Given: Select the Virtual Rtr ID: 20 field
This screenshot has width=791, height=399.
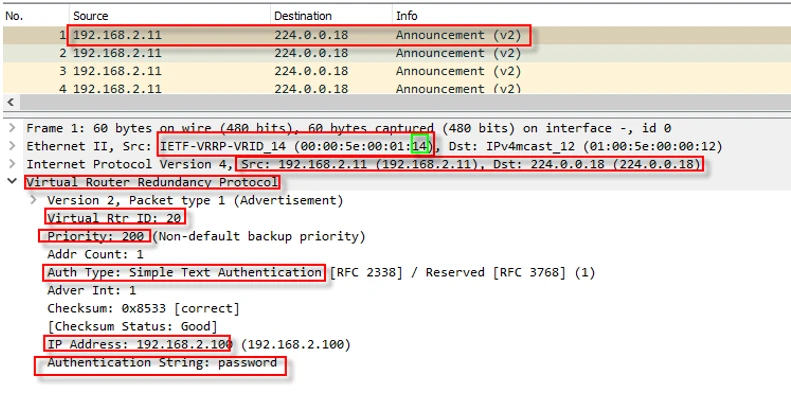Looking at the screenshot, I should [x=114, y=218].
